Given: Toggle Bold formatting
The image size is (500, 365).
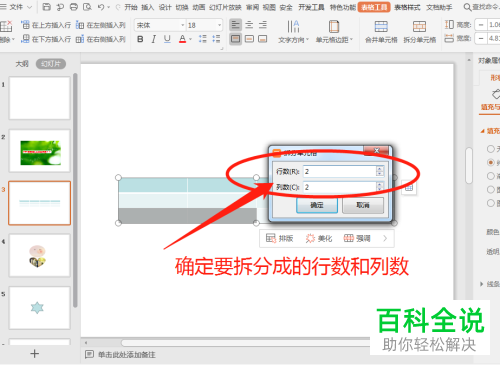Looking at the screenshot, I should [140, 39].
